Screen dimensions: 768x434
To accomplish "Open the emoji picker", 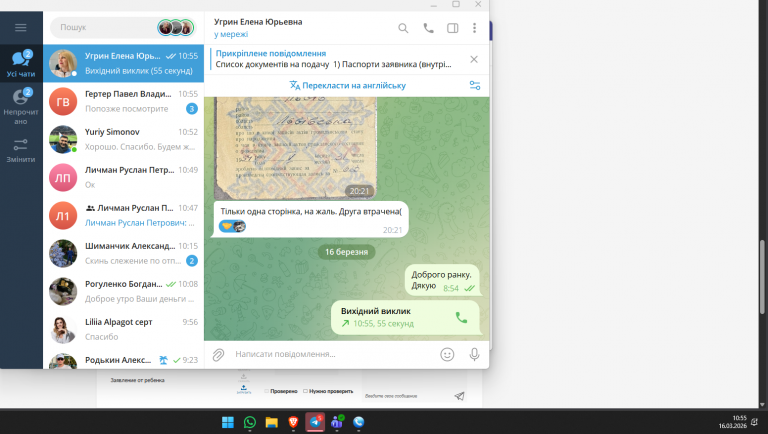I will coord(447,354).
